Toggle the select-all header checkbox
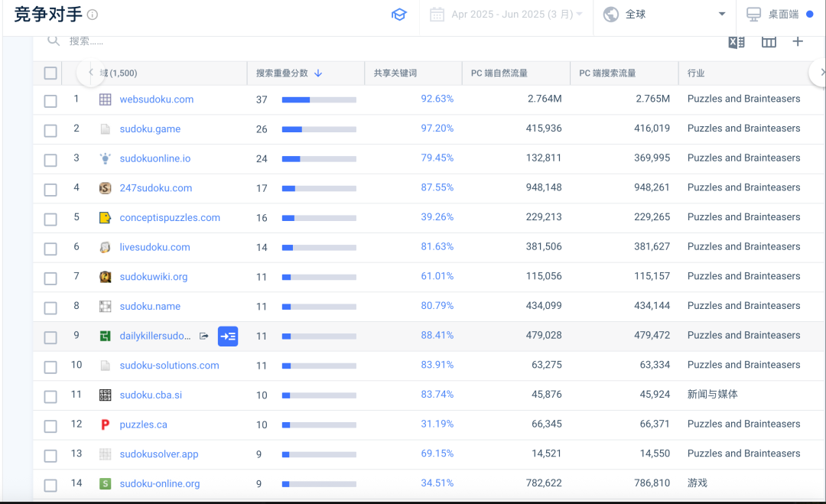Image resolution: width=826 pixels, height=504 pixels. [50, 73]
